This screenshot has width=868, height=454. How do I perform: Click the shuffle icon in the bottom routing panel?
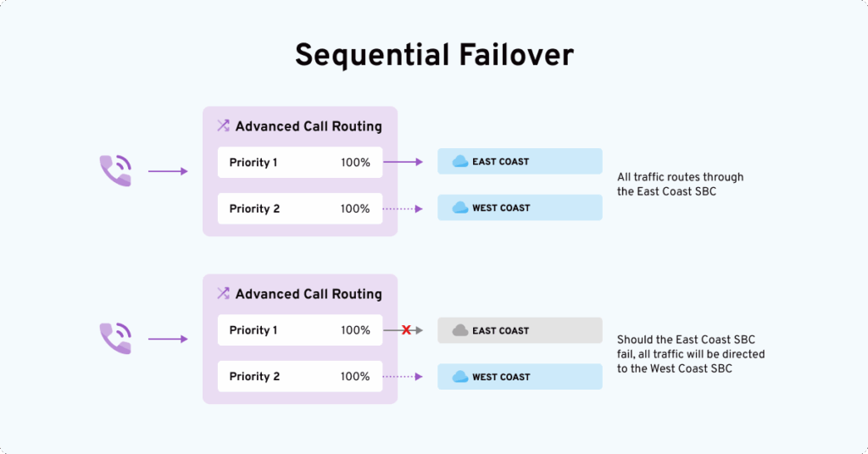(223, 294)
